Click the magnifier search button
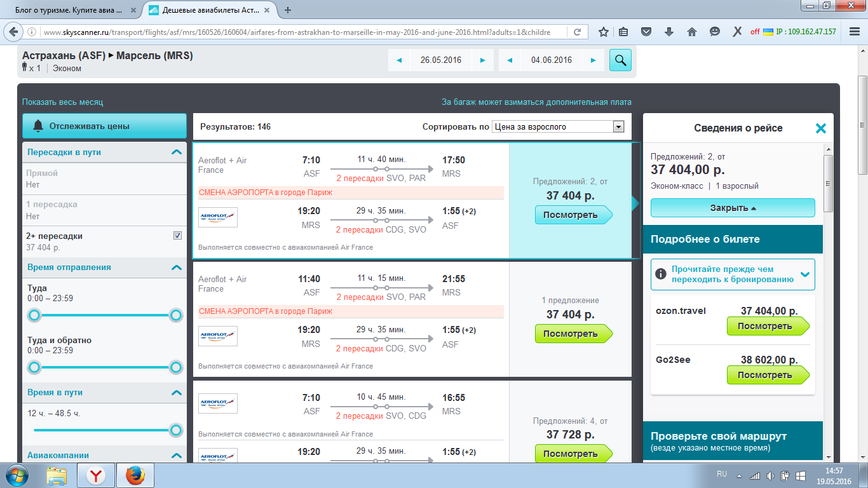 [620, 60]
